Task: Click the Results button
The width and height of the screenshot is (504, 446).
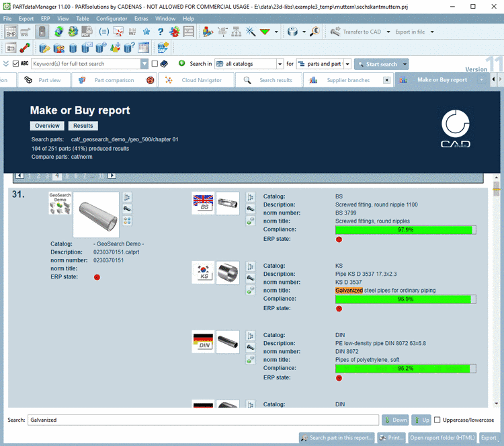Action: click(x=83, y=126)
